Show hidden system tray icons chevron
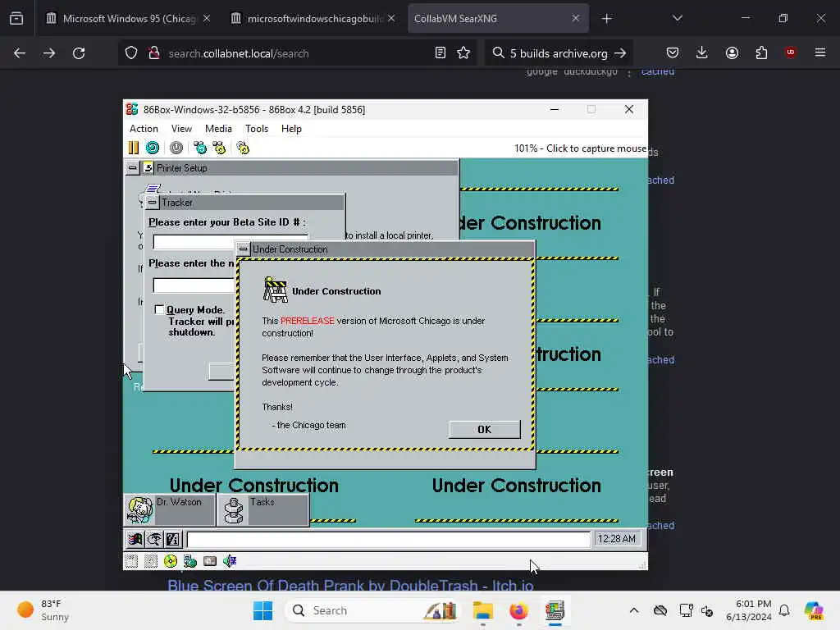This screenshot has height=630, width=840. 634,610
